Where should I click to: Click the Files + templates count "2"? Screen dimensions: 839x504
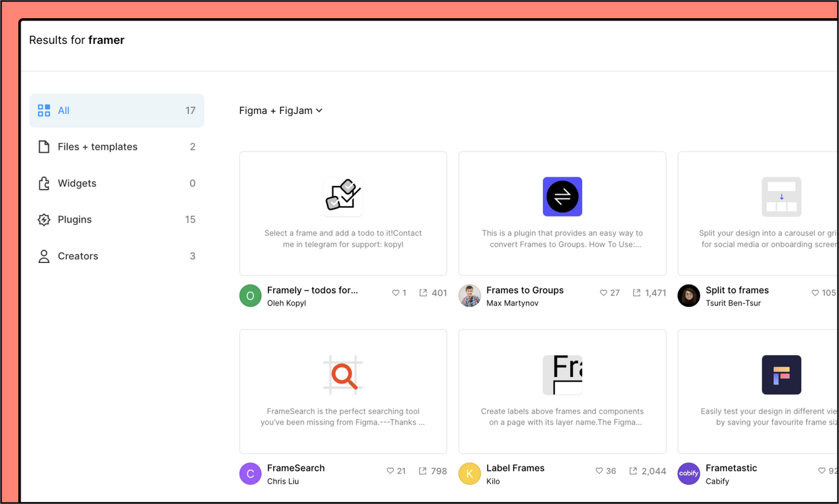point(193,147)
